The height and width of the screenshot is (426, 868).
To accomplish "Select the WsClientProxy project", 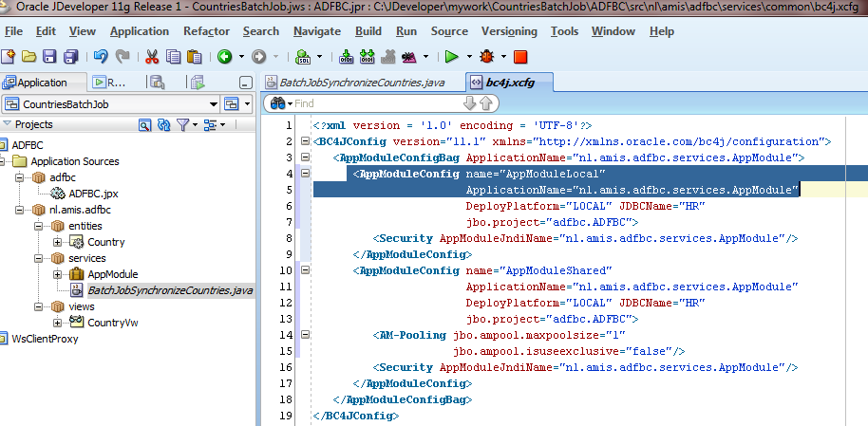I will 45,339.
